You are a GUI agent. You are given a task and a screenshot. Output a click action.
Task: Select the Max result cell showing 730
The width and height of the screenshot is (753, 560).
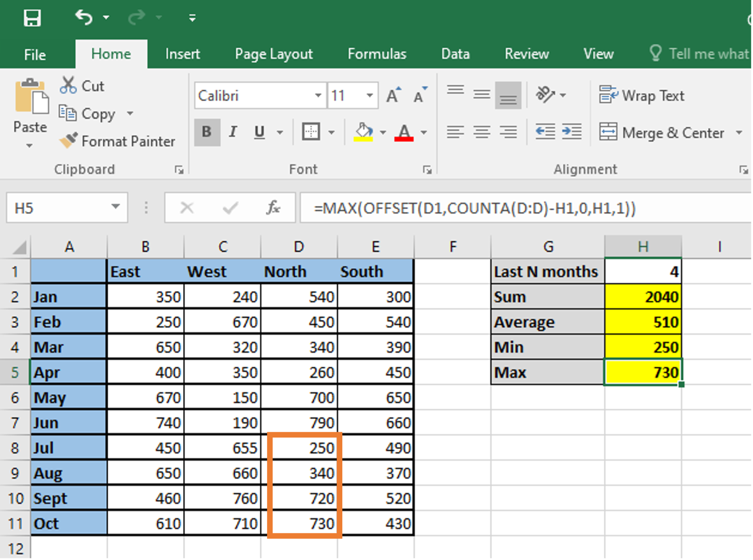click(x=643, y=372)
